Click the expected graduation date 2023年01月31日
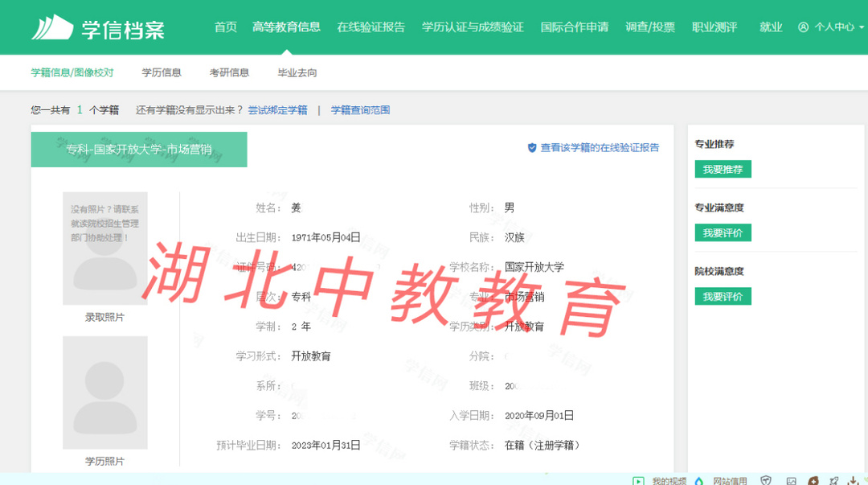Screen dimensions: 868x485 click(x=326, y=446)
